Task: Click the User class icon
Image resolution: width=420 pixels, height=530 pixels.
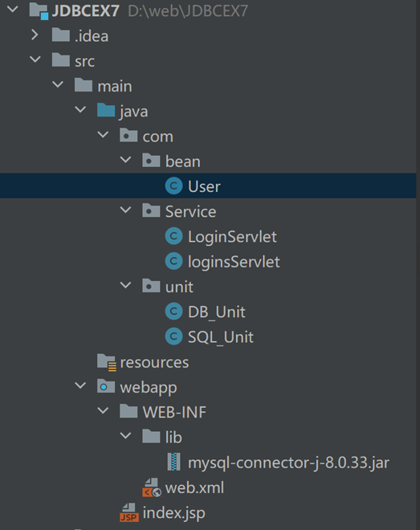Action: click(173, 186)
